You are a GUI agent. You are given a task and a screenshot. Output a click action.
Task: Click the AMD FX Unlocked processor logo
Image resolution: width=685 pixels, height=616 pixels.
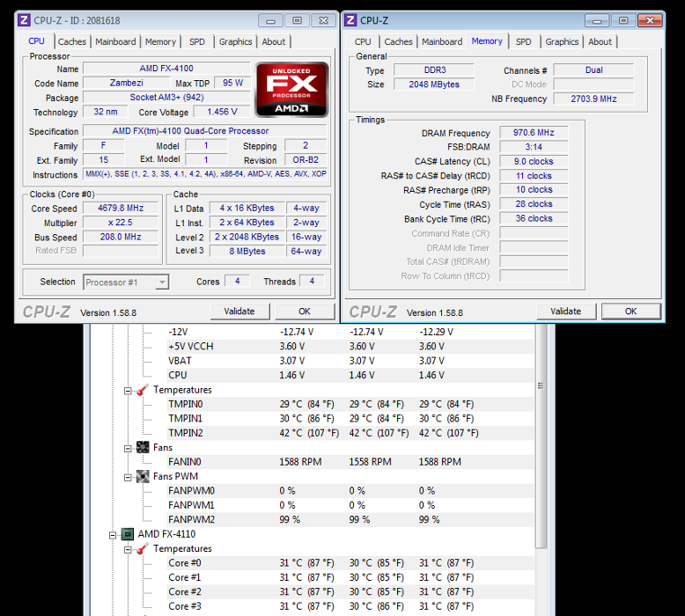pos(291,90)
